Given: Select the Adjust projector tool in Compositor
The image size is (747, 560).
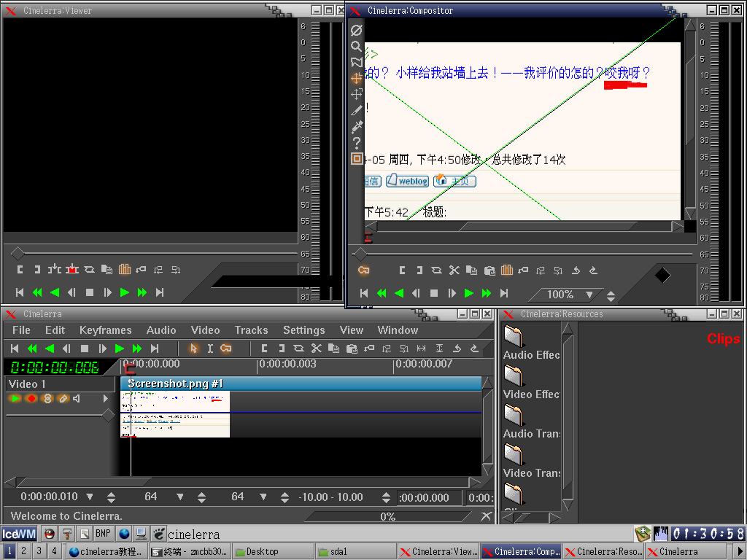Looking at the screenshot, I should tap(356, 94).
